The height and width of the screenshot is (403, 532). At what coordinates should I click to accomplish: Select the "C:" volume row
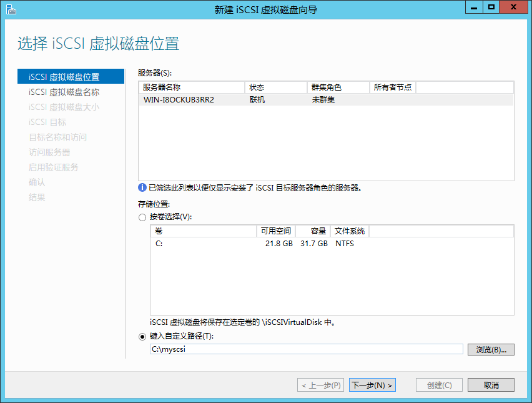[x=332, y=244]
